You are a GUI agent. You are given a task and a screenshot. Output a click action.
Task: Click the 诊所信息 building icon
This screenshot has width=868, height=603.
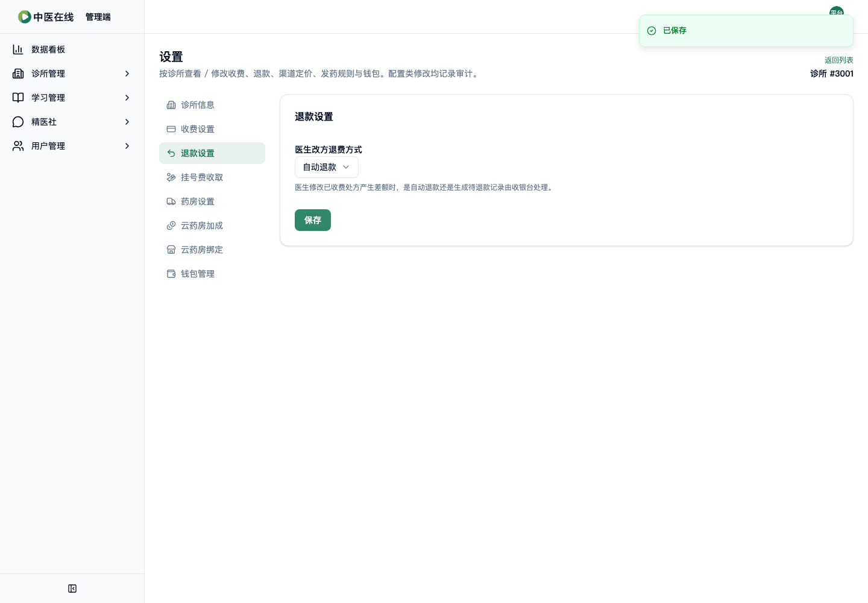tap(171, 105)
